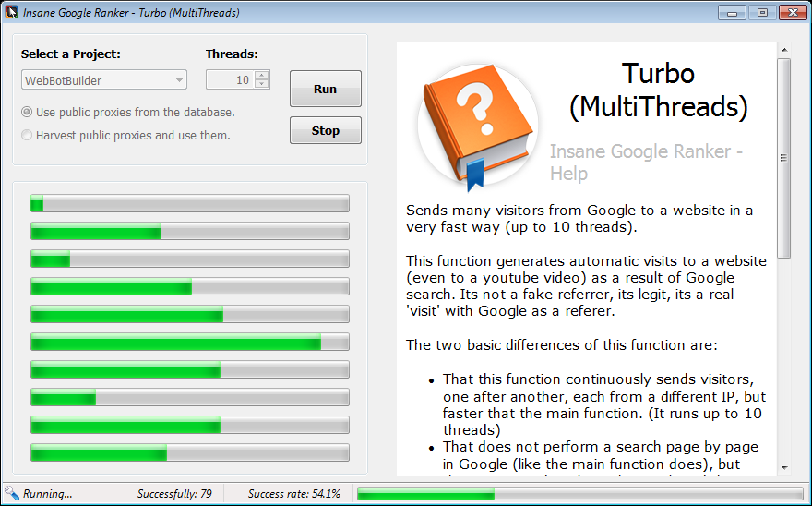Click the last thread progress bar

(x=190, y=452)
